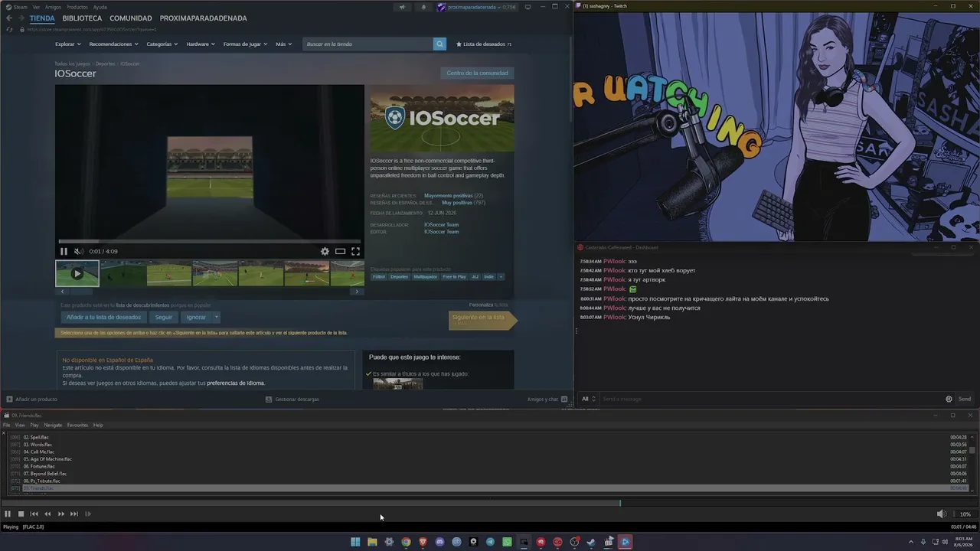Open Lista de deseados wishlist
This screenshot has width=980, height=551.
point(484,44)
